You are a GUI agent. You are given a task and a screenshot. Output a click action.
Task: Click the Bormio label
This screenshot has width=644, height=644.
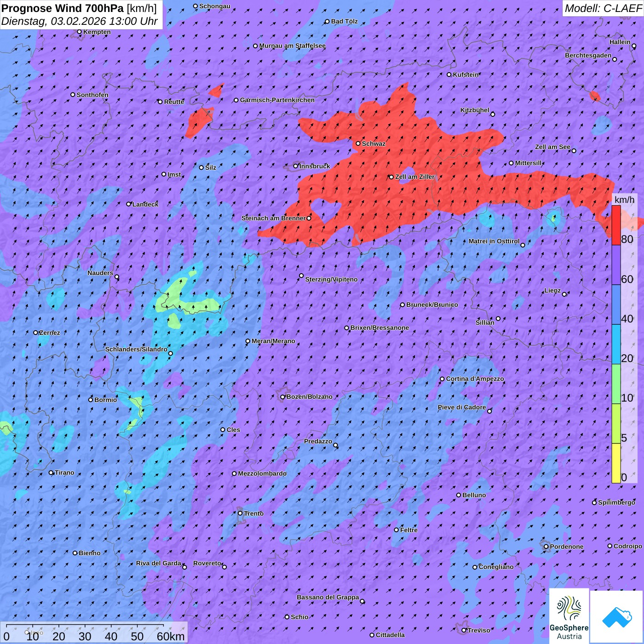105,400
